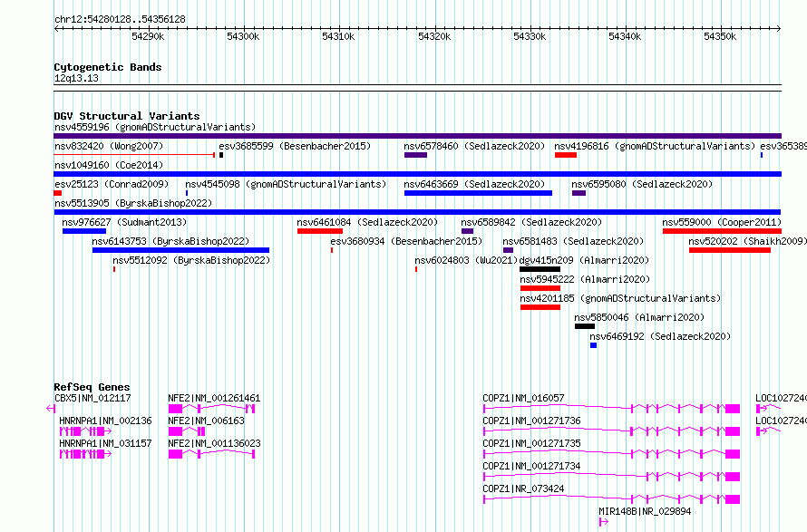Viewport: 807px width, 532px height.
Task: Open dgv415n209 (Almarri2020) label
Action: tap(585, 260)
